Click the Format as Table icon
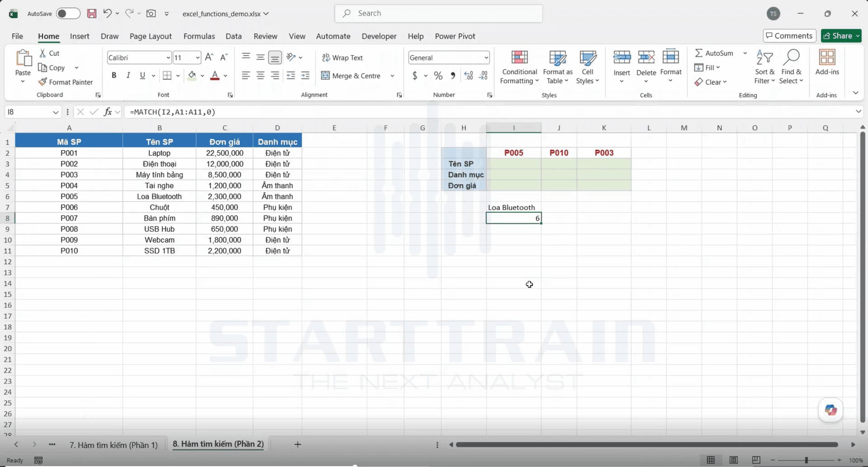The width and height of the screenshot is (868, 467). click(x=557, y=57)
